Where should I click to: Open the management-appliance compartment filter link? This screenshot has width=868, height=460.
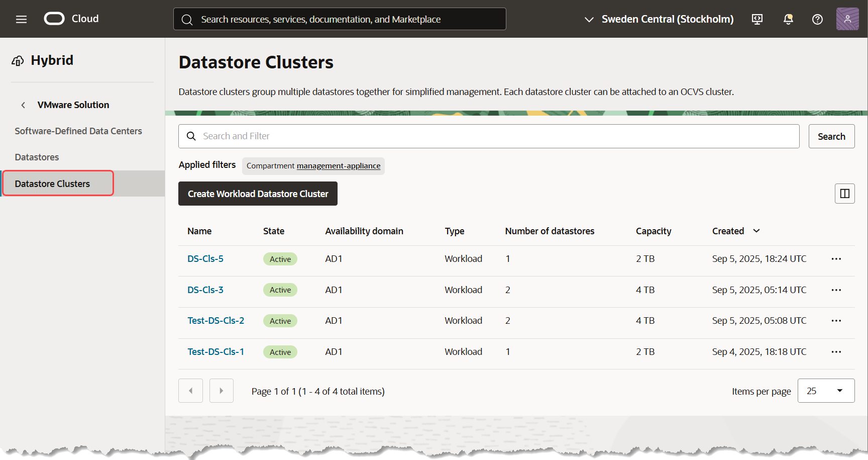[x=338, y=165]
